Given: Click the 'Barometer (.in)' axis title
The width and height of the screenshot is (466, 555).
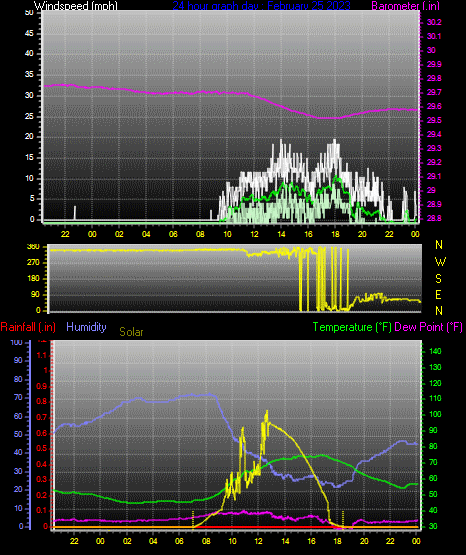Looking at the screenshot, I should [405, 6].
